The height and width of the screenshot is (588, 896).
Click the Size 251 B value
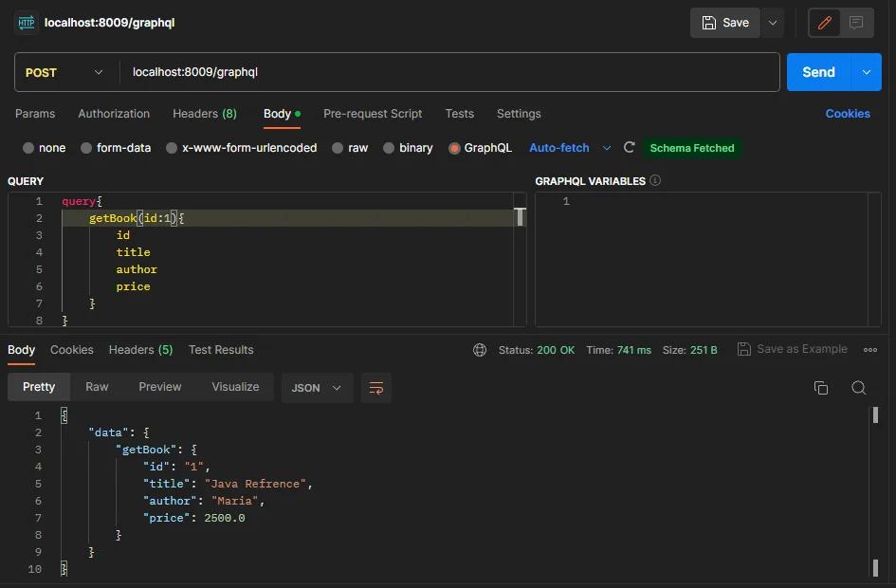[704, 350]
